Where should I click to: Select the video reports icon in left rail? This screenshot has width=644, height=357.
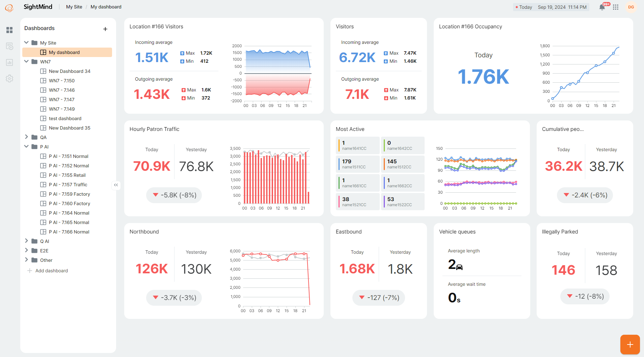(9, 46)
